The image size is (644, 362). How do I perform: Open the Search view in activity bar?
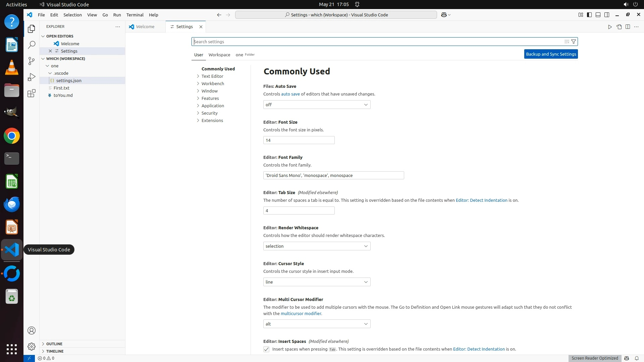pos(32,45)
